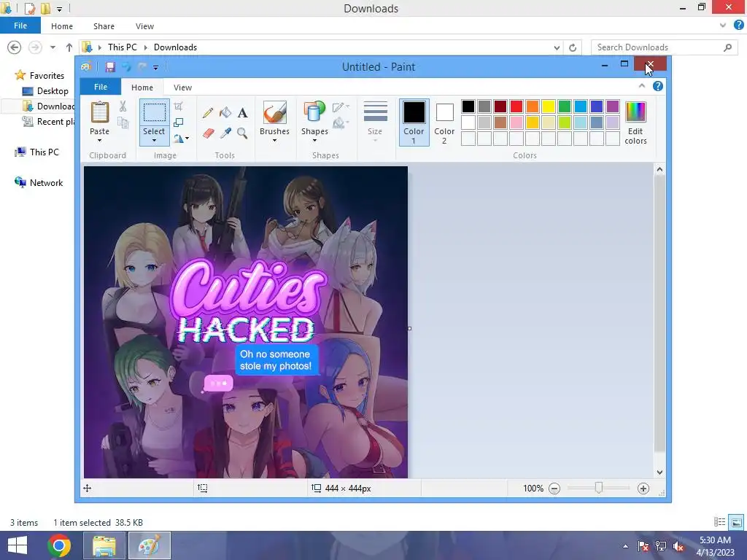
Task: Pick the red color swatch
Action: coord(516,106)
